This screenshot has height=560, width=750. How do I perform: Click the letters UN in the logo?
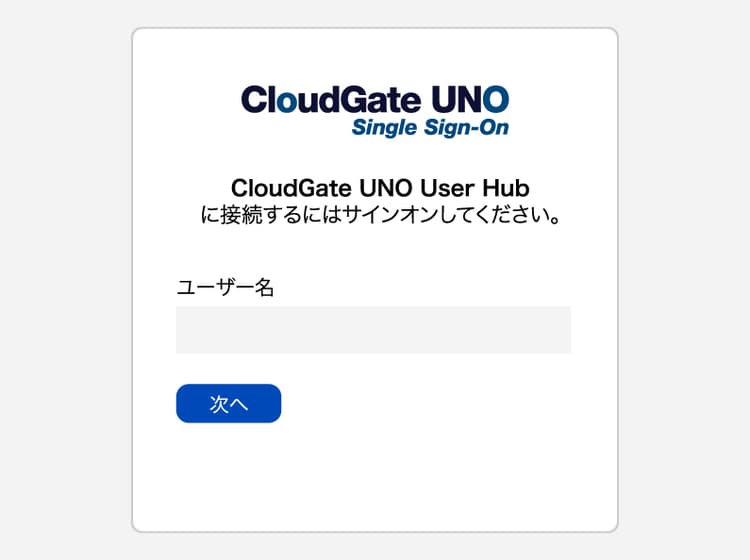click(x=454, y=99)
